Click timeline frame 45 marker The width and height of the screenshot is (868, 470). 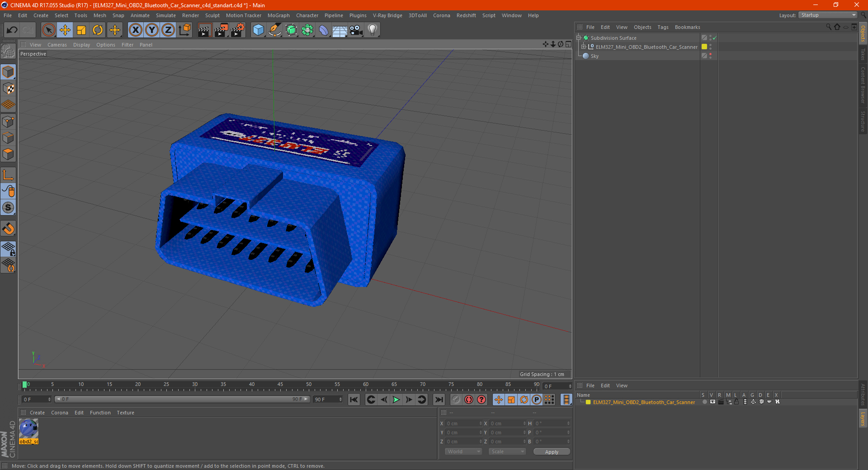(280, 385)
